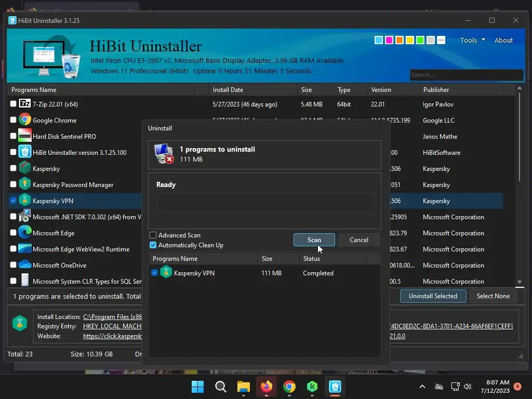532x399 pixels.
Task: Click the Microsoft Edge WebView2 Runtime icon
Action: 25,248
